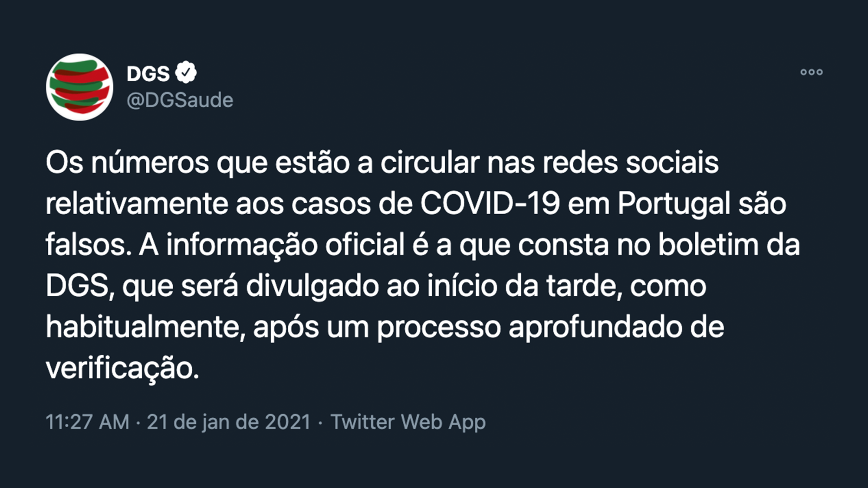Click the verified badge next to DGS
The width and height of the screenshot is (868, 488).
pyautogui.click(x=186, y=73)
